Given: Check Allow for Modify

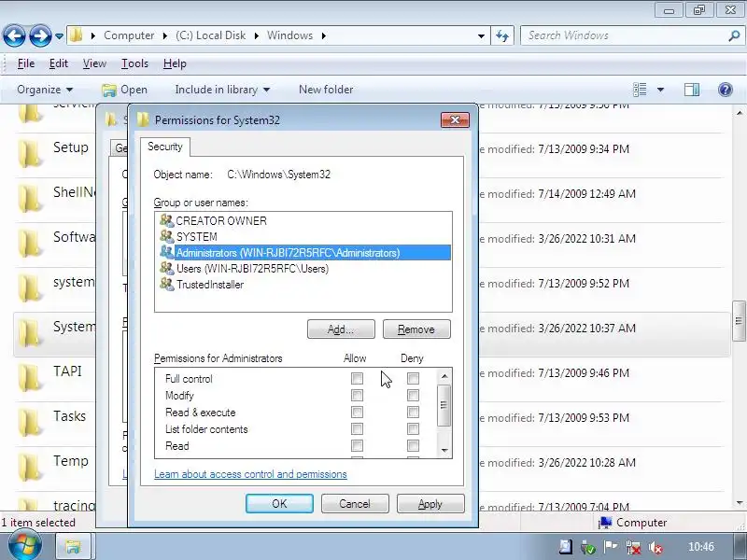Looking at the screenshot, I should point(357,395).
